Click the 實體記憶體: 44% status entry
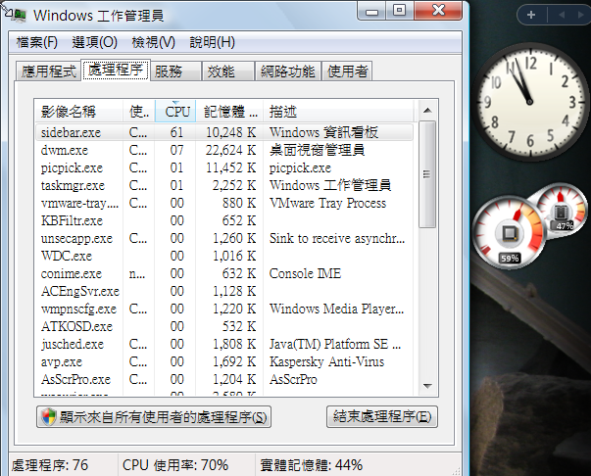 pos(311,465)
